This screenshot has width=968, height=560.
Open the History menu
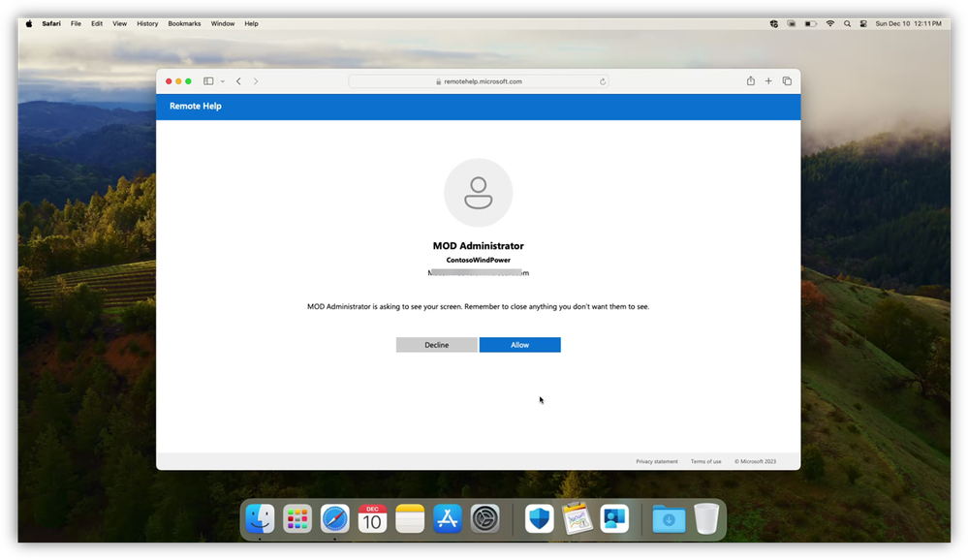coord(147,24)
